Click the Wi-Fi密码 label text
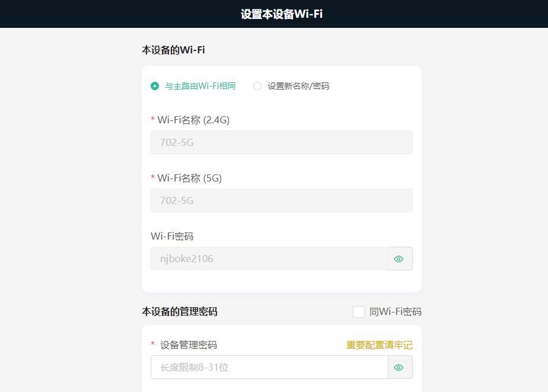This screenshot has height=392, width=548. (172, 236)
